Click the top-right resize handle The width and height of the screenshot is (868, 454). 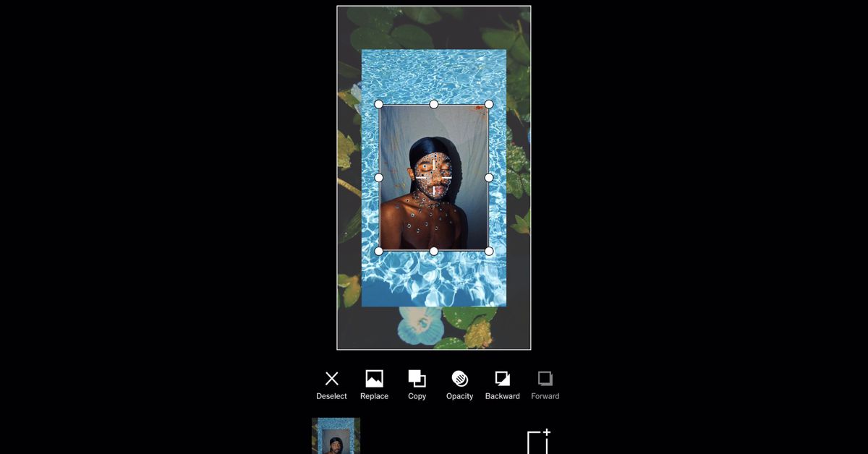click(489, 104)
